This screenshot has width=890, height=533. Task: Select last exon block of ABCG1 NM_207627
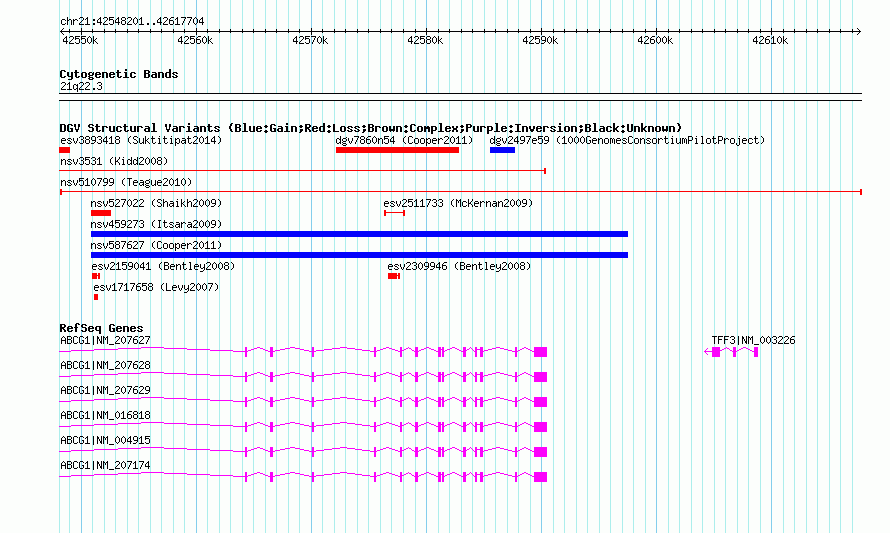pyautogui.click(x=540, y=352)
